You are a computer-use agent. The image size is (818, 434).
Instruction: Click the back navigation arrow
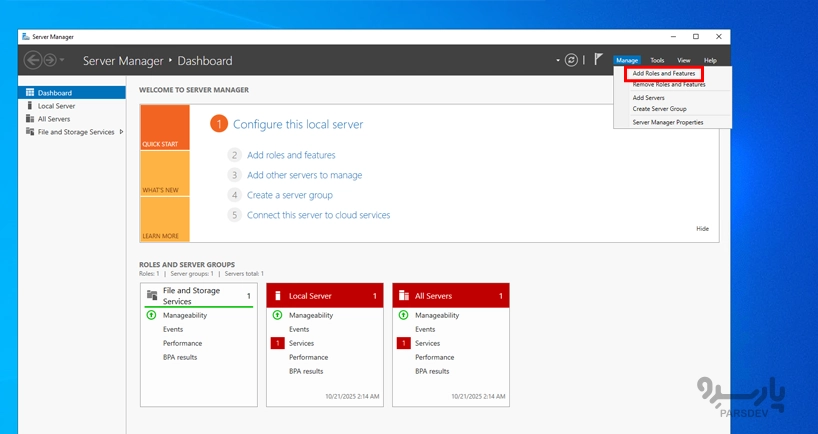click(x=33, y=60)
